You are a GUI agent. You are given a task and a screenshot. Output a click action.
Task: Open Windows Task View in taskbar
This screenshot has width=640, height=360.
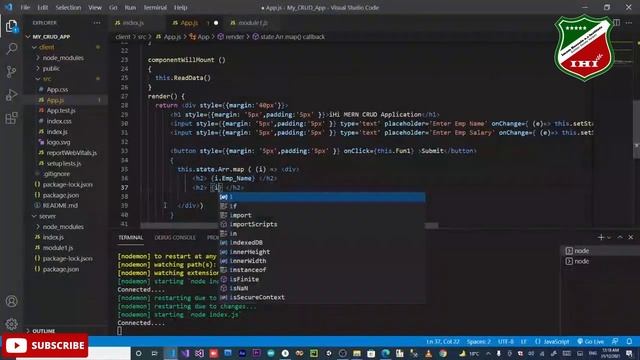tap(154, 353)
